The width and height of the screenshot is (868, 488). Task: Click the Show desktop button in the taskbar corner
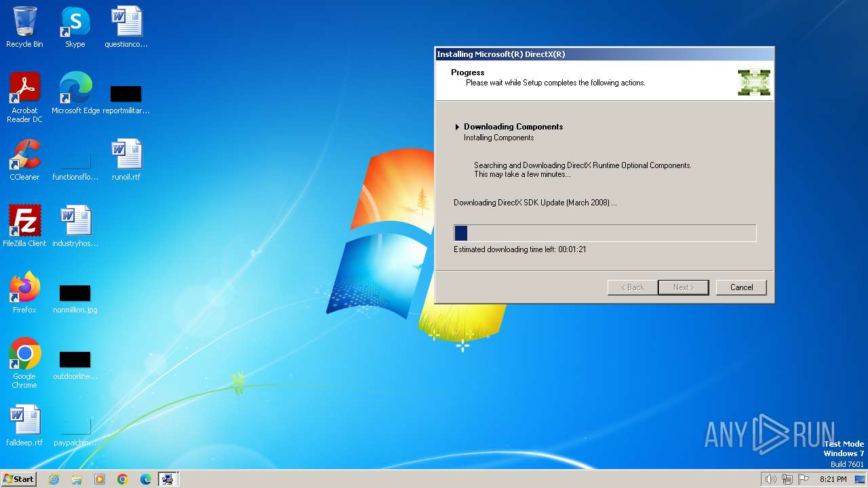coord(860,479)
